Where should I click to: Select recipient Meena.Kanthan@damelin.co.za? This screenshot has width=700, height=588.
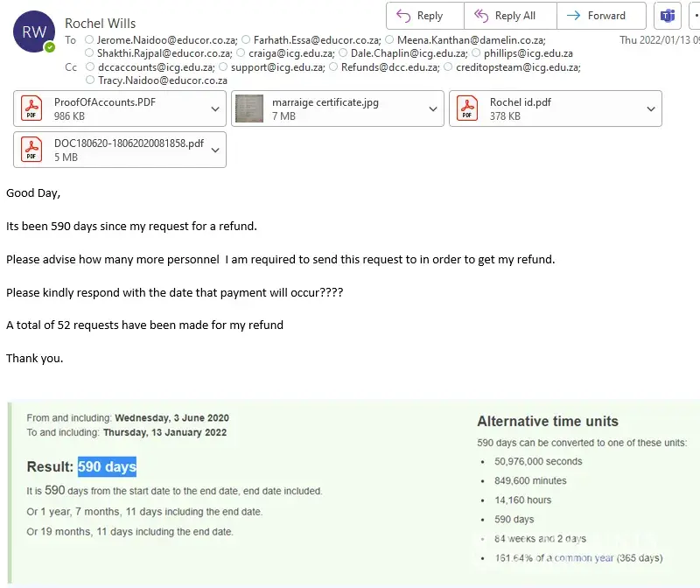click(471, 40)
